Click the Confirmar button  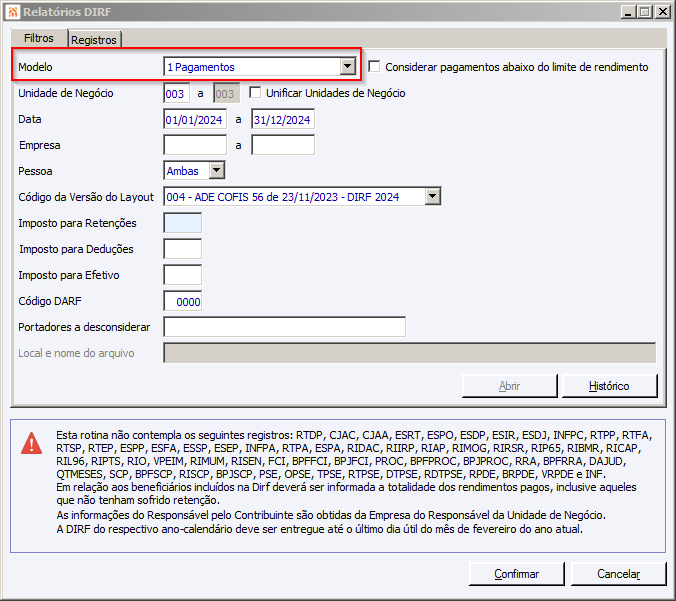(516, 574)
